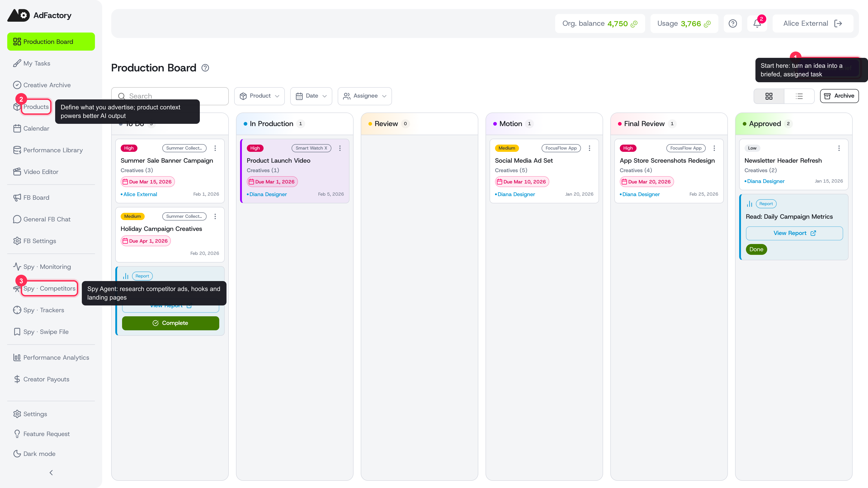Switch to list view

point(799,96)
